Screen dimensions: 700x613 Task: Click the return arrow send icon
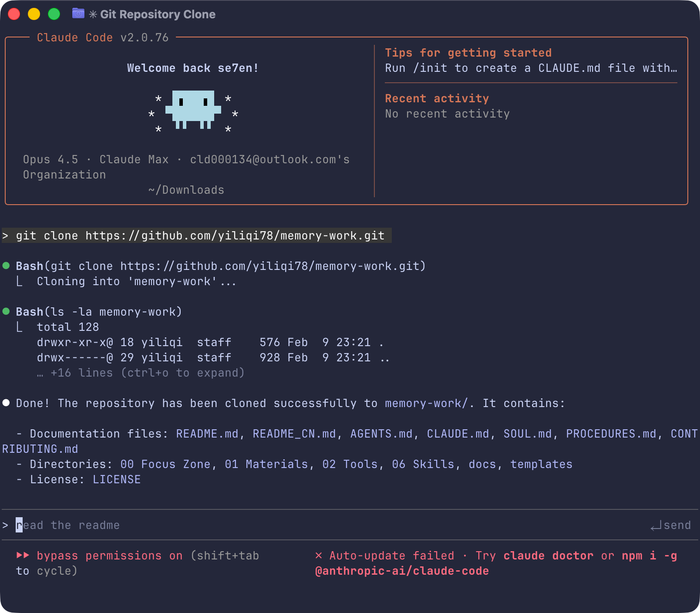pyautogui.click(x=656, y=526)
